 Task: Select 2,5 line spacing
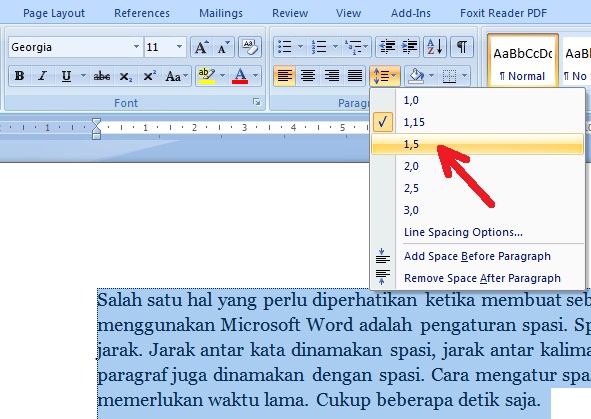tap(478, 188)
